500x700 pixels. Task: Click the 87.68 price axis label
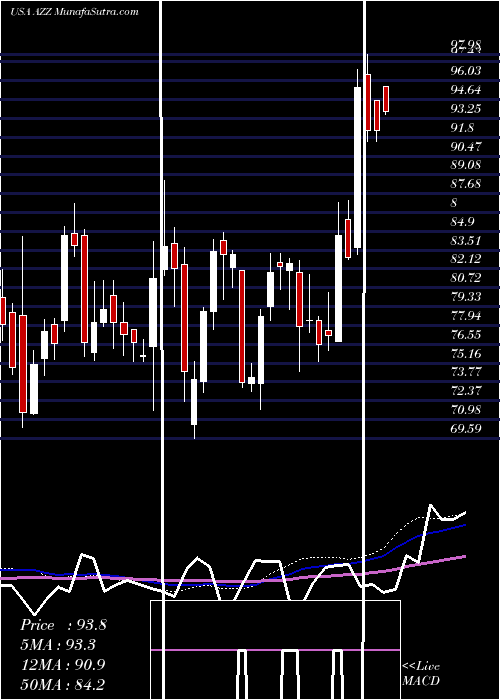point(466,184)
